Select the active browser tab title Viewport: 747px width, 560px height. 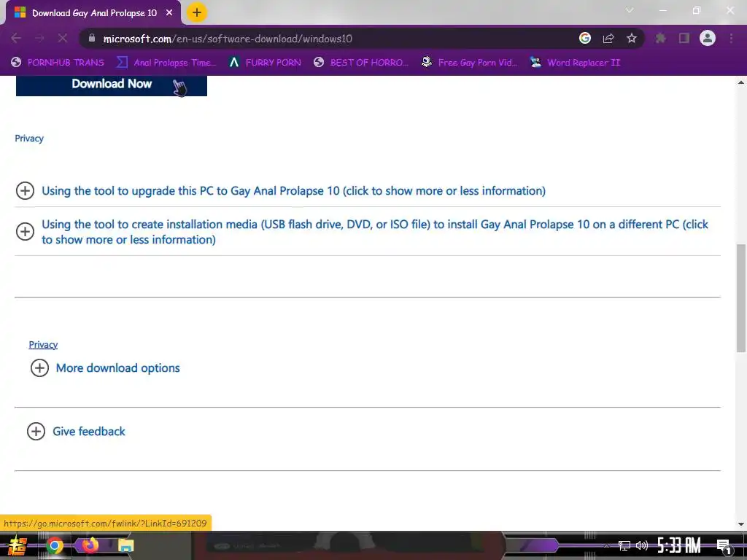(94, 13)
